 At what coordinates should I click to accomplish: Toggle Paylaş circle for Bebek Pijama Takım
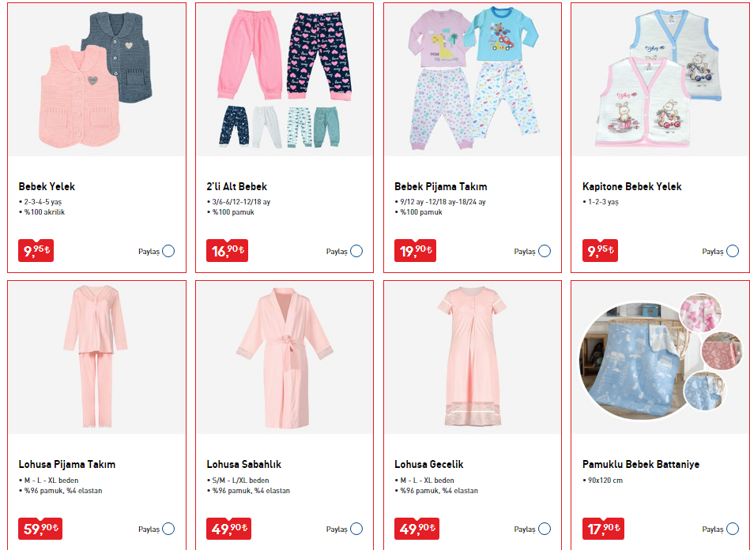544,251
